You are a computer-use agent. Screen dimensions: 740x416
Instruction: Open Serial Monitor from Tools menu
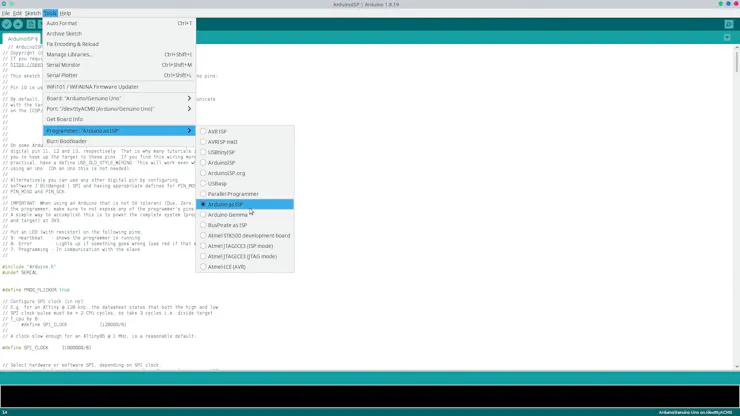click(119, 65)
